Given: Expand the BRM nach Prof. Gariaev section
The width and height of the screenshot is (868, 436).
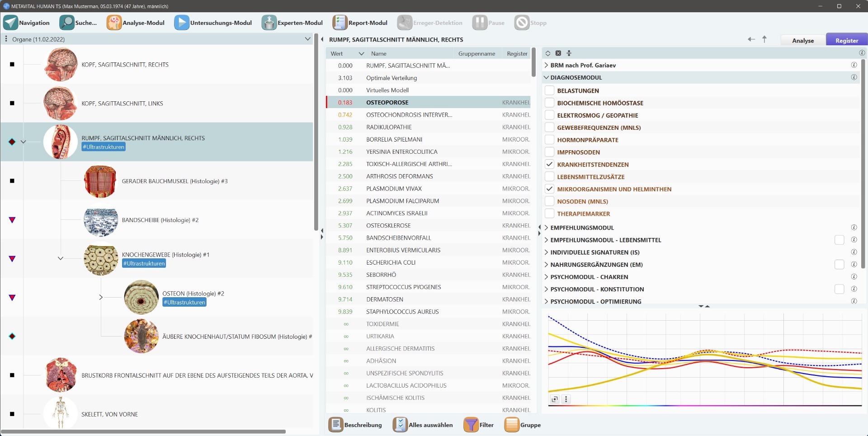Looking at the screenshot, I should click(x=546, y=65).
